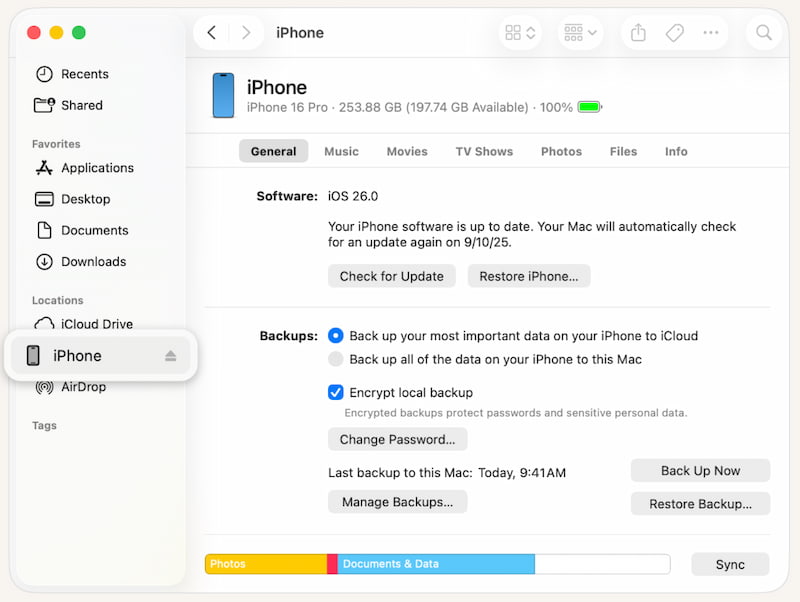Switch to the Photos tab
The height and width of the screenshot is (602, 800).
tap(561, 151)
